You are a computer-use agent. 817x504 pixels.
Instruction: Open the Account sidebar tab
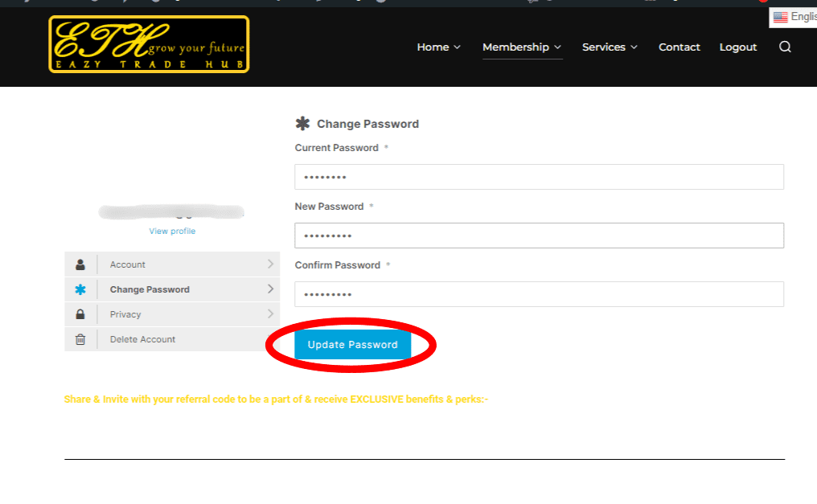[185, 264]
